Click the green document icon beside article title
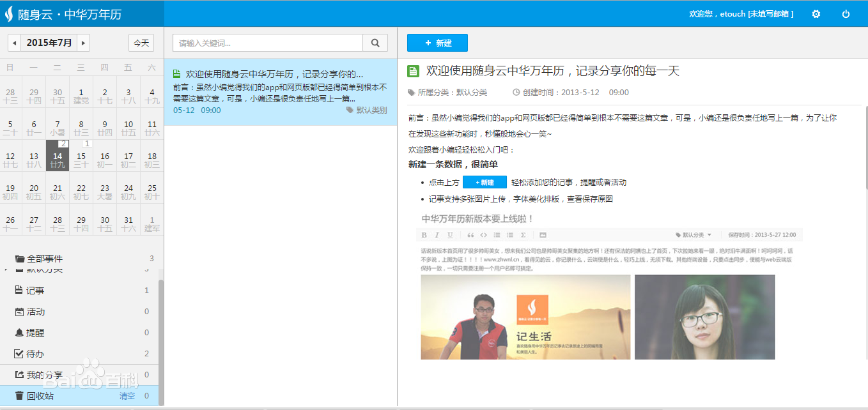Image resolution: width=868 pixels, height=410 pixels. tap(413, 72)
